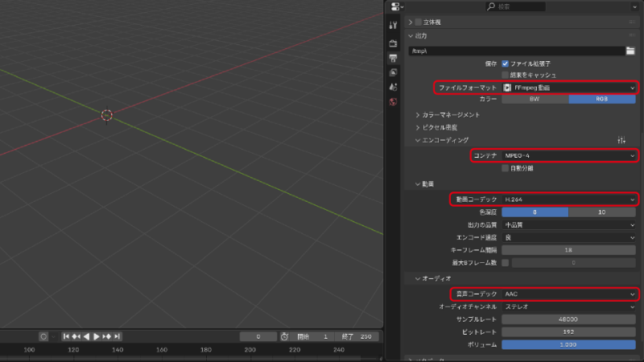Jump to the timeline start frame

click(67, 336)
